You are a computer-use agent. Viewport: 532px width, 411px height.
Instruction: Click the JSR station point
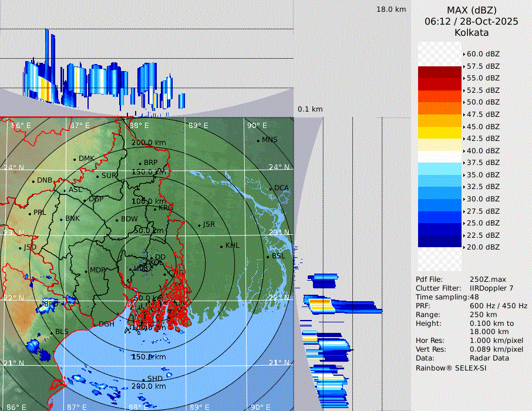point(199,225)
